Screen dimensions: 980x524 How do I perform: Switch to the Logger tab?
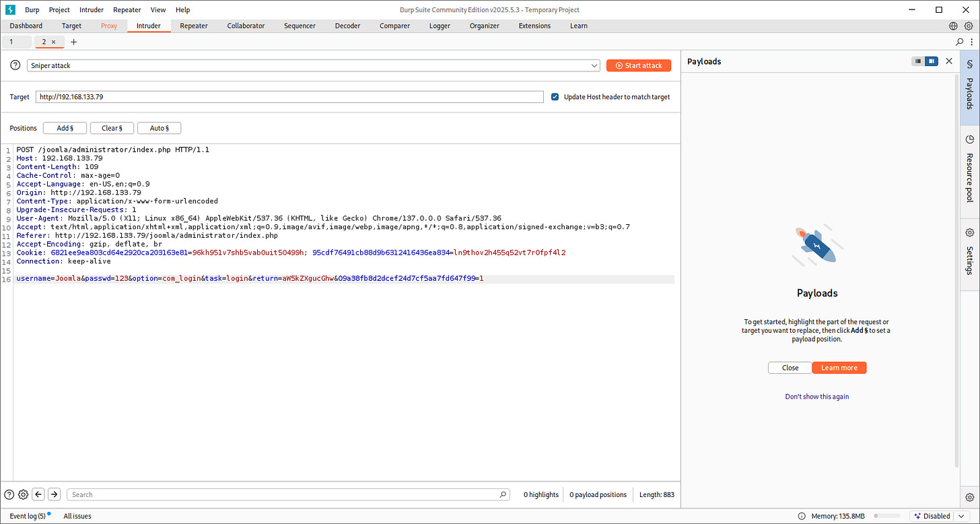(x=440, y=26)
